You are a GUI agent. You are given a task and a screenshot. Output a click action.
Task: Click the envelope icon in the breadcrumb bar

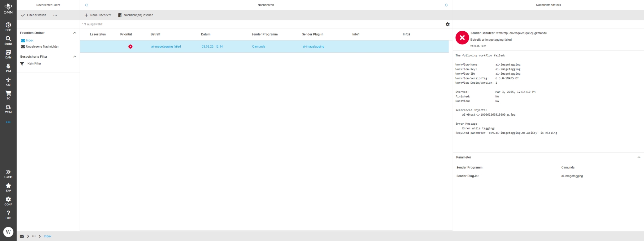point(22,236)
